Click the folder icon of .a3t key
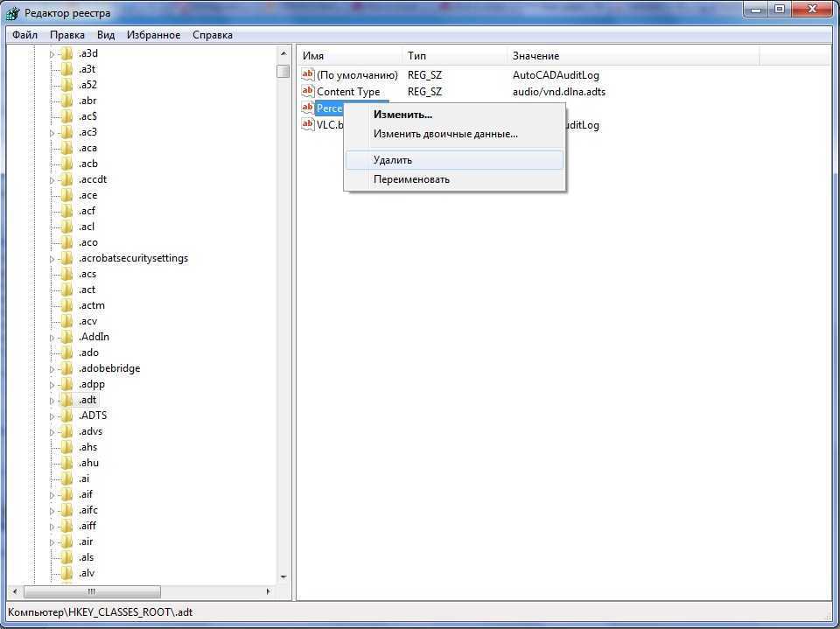The width and height of the screenshot is (840, 629). click(x=67, y=69)
